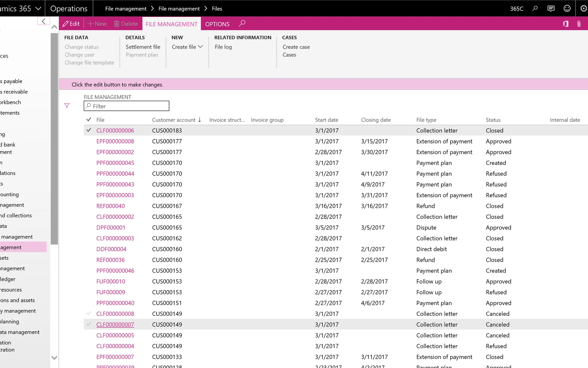Expand first File management breadcrumb chevron

(x=152, y=8)
